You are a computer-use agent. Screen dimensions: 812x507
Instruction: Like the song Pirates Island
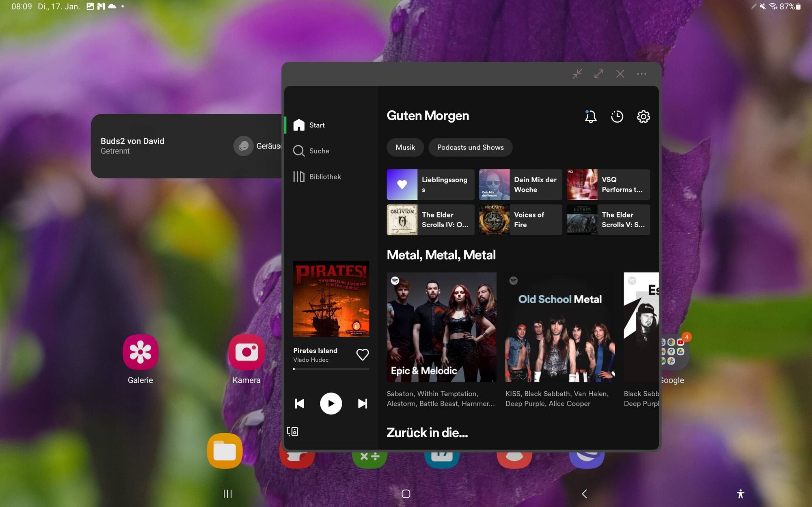[x=363, y=354]
